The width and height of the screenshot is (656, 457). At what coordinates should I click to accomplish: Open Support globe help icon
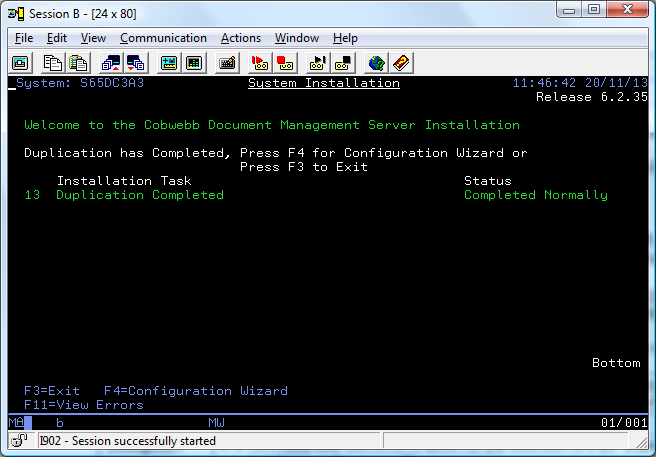(x=376, y=63)
